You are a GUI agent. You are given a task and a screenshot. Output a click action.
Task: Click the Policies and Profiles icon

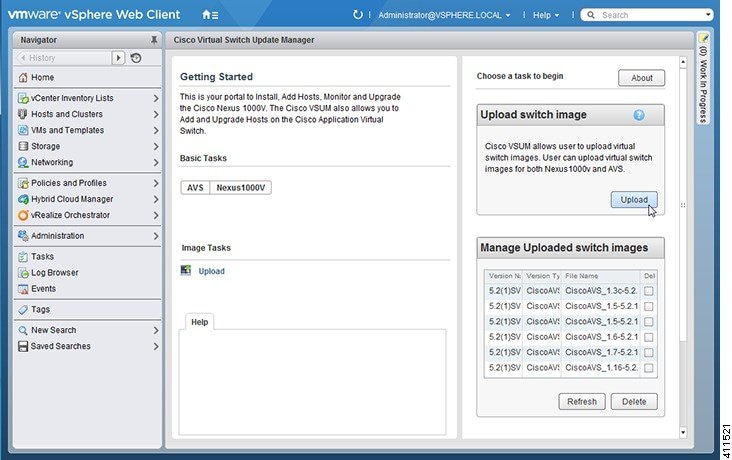click(x=23, y=183)
